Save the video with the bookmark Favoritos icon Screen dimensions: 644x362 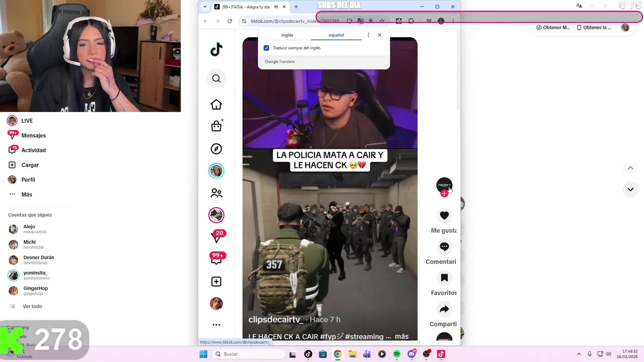pyautogui.click(x=444, y=278)
